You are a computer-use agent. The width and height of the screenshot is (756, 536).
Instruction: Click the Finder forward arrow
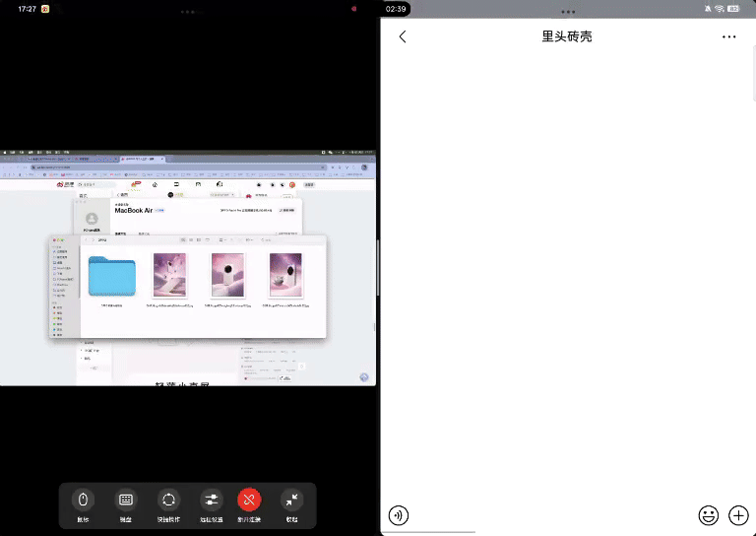(x=94, y=239)
